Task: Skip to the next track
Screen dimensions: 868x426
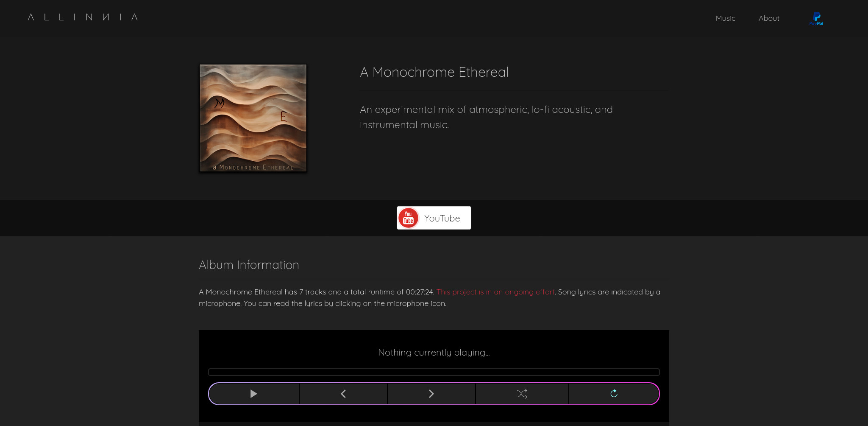Action: (x=431, y=394)
